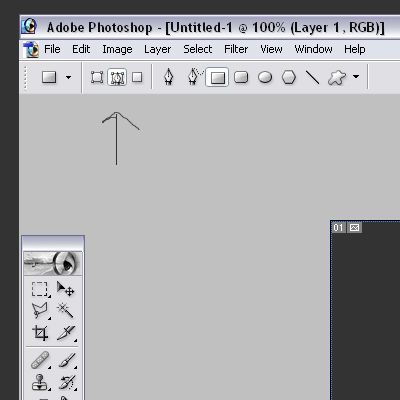Select the Clone Stamp tool

click(x=40, y=382)
